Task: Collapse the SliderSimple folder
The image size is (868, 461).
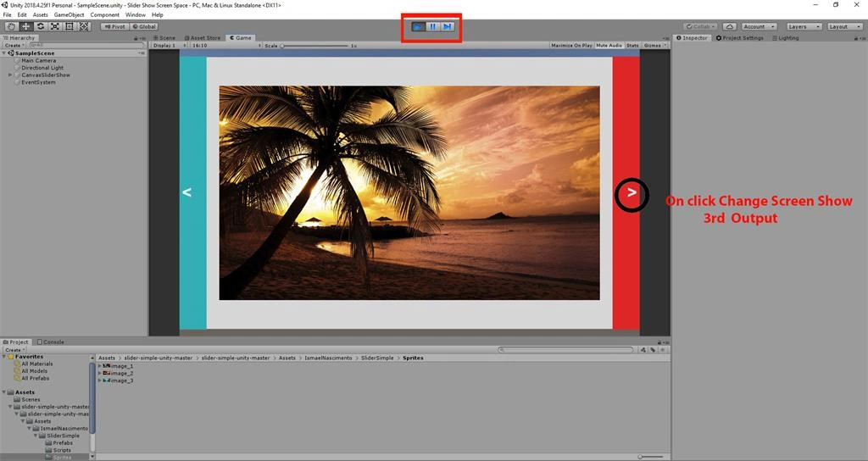Action: (x=36, y=436)
